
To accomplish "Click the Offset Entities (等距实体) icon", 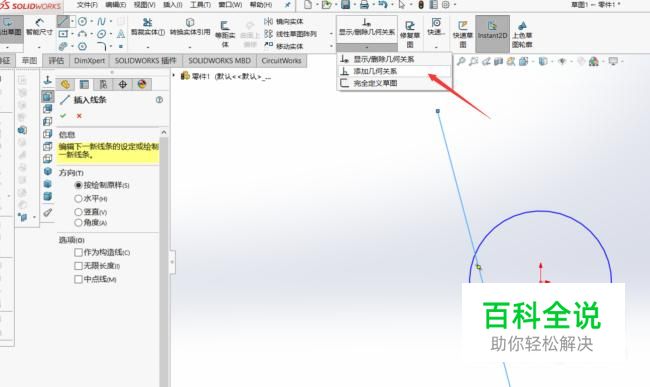I will 225,34.
